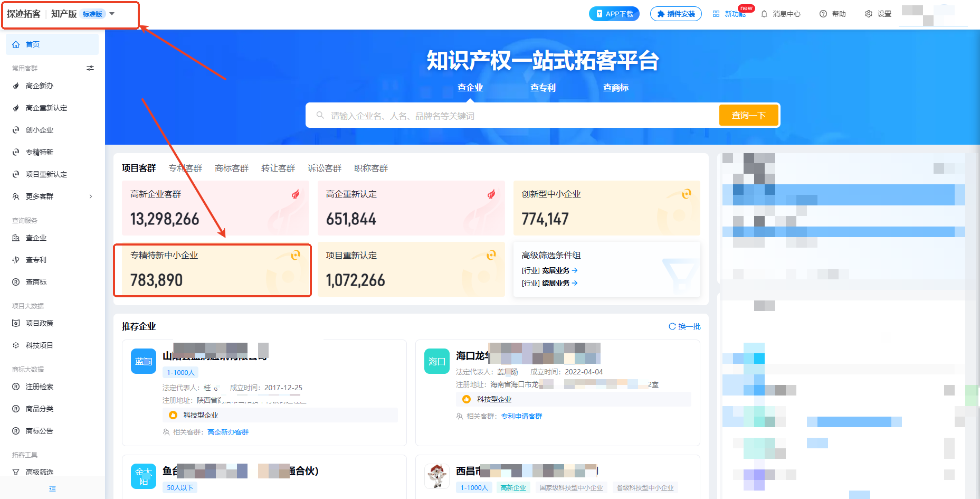Select the 商标客群 tab
This screenshot has height=499, width=980.
231,168
